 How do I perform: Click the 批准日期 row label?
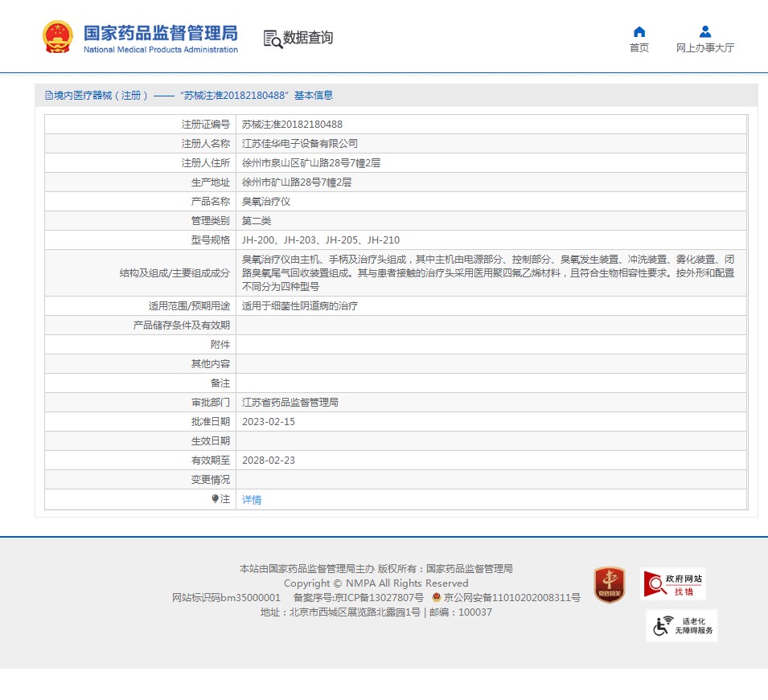(x=211, y=421)
